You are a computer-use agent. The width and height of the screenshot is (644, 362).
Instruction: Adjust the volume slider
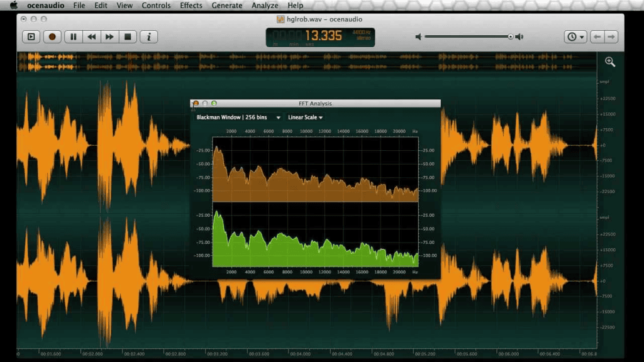tap(509, 36)
